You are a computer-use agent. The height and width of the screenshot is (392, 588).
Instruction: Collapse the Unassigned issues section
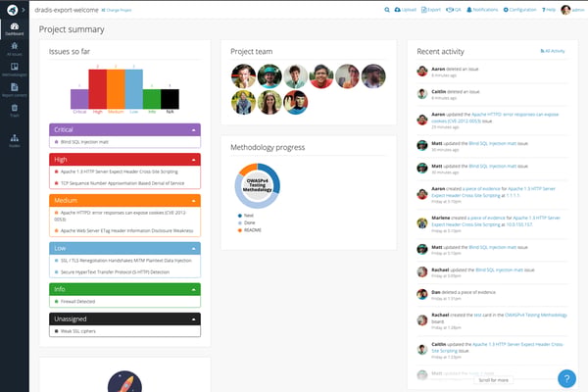(x=193, y=319)
